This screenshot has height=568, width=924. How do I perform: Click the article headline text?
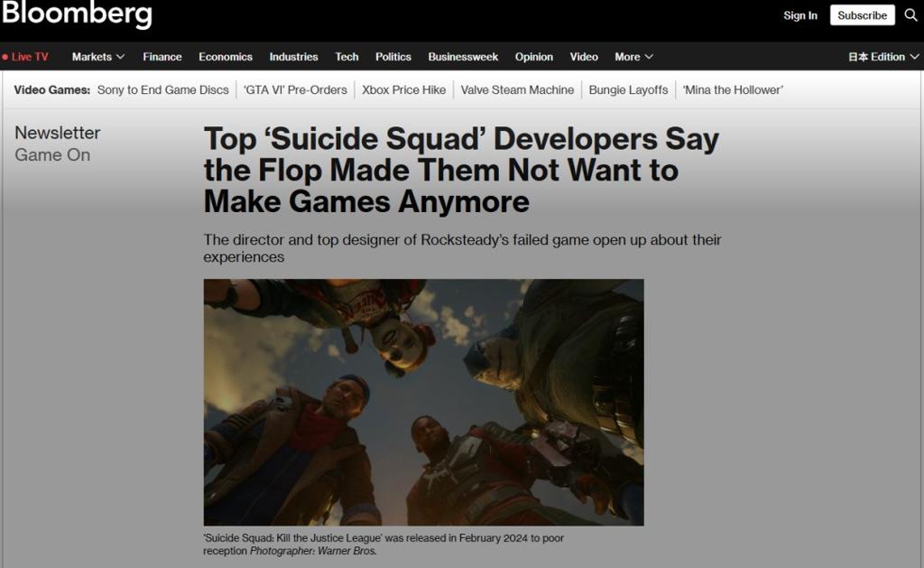(461, 170)
